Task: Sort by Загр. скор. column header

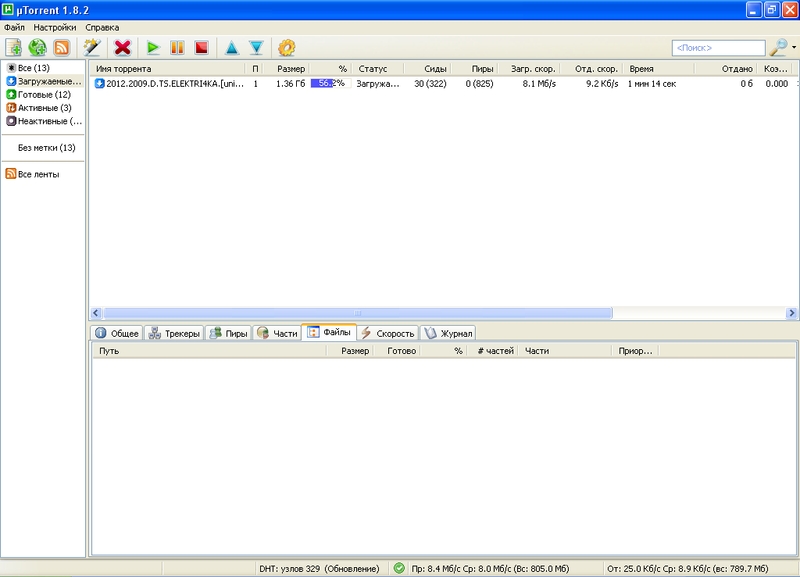Action: 529,68
